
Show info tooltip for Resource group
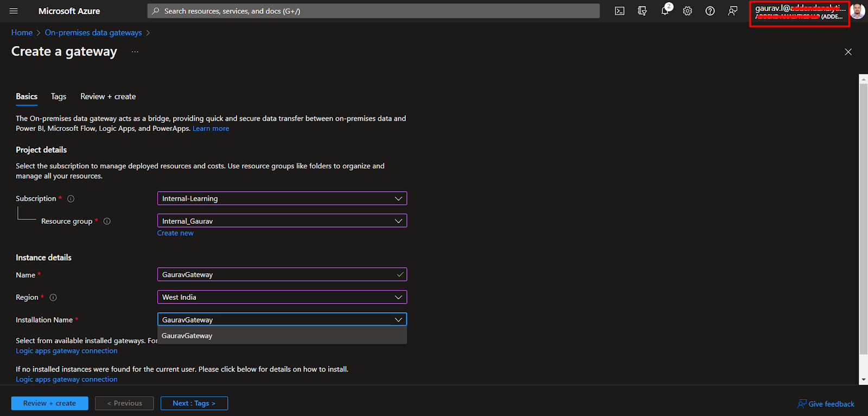tap(107, 221)
